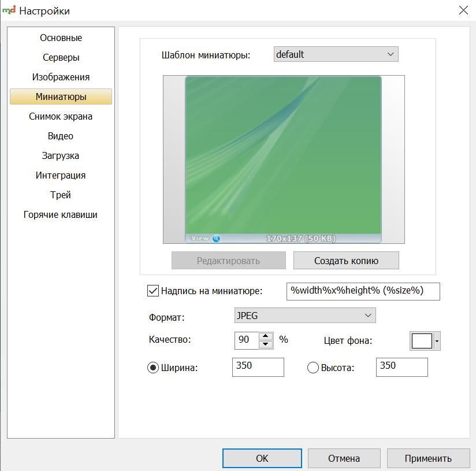This screenshot has width=476, height=471.
Task: Toggle the Надпись на миниатюре checkbox
Action: click(153, 291)
